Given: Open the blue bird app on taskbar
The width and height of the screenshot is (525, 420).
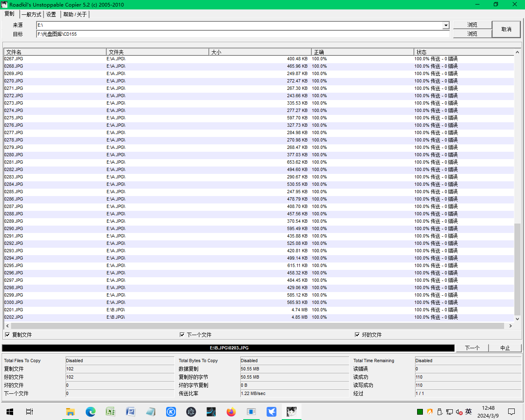Looking at the screenshot, I should coord(272,411).
